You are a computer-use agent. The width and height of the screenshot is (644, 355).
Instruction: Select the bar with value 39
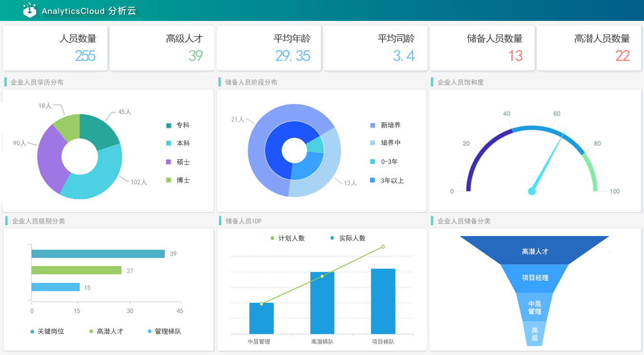point(98,254)
